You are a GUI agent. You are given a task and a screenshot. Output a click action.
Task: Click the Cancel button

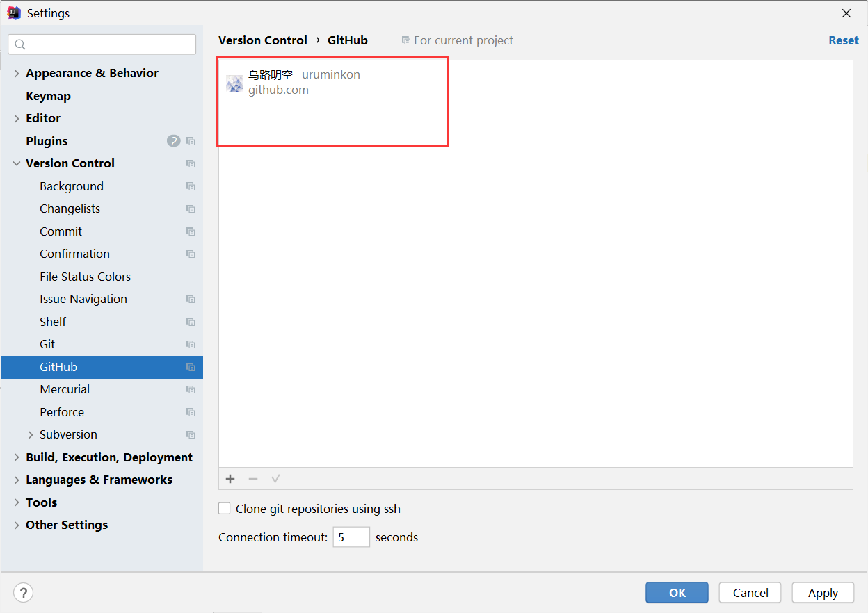[750, 593]
